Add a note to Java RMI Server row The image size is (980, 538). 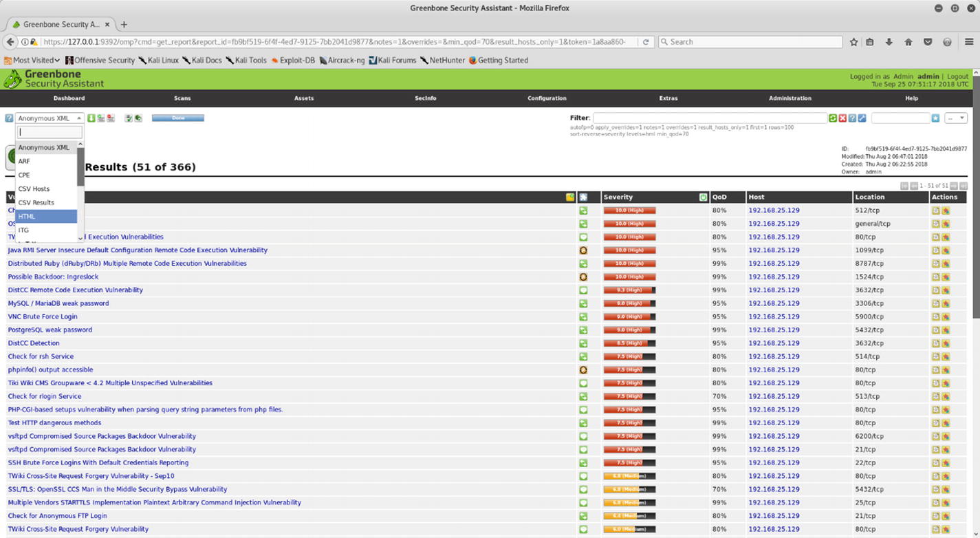936,250
